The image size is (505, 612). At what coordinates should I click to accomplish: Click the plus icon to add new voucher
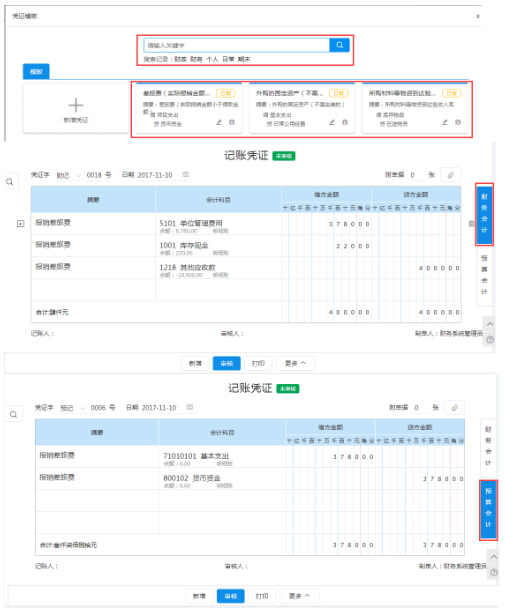coord(76,105)
